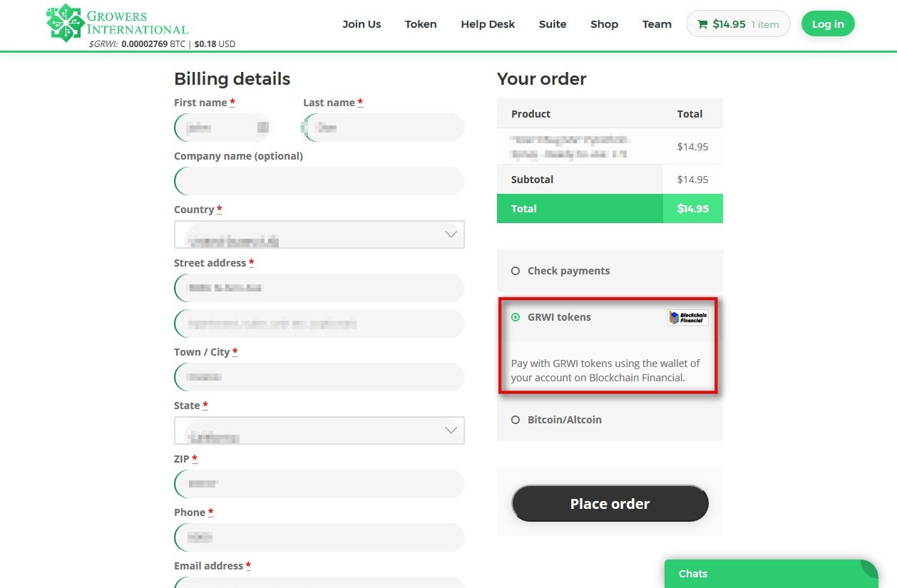Click the shopping cart icon
The image size is (897, 588).
(x=702, y=24)
